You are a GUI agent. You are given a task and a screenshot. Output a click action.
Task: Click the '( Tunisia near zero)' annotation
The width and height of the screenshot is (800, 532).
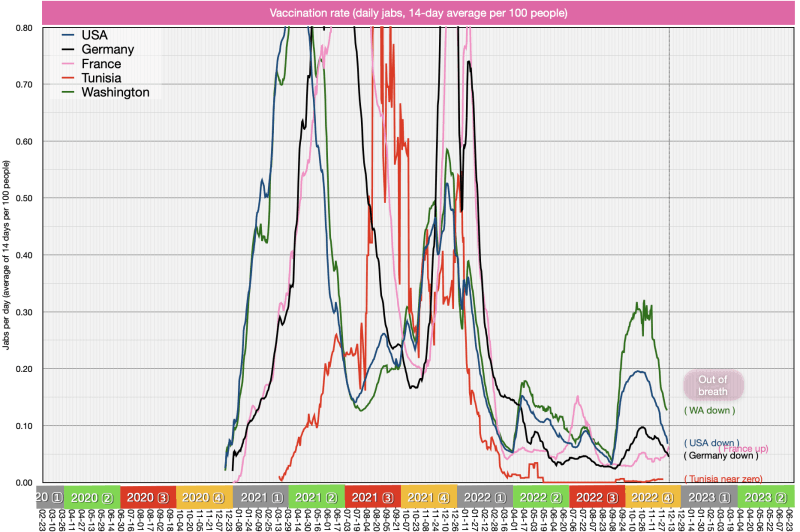pyautogui.click(x=728, y=479)
